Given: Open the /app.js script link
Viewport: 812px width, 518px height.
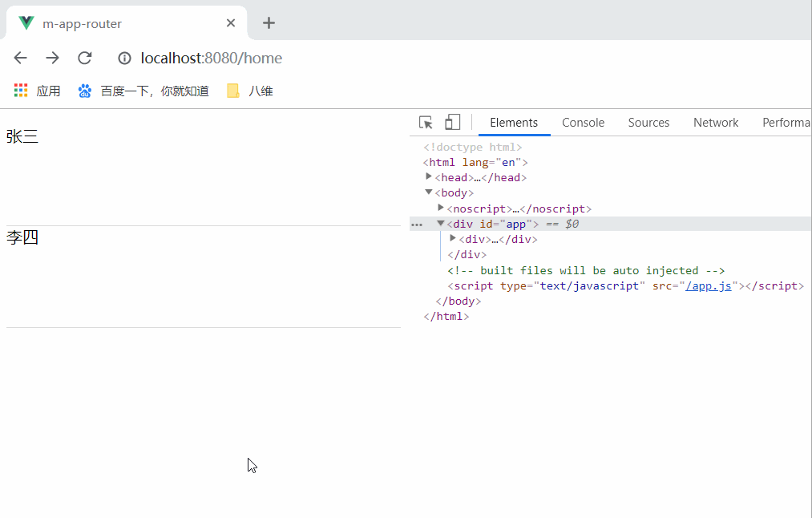Looking at the screenshot, I should click(709, 286).
